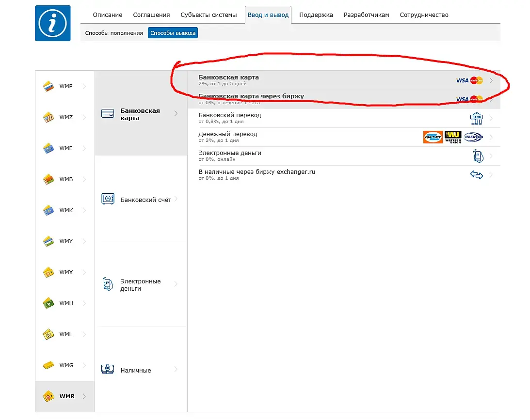Click the bank building icon
Image resolution: width=530 pixels, height=420 pixels.
pyautogui.click(x=476, y=118)
